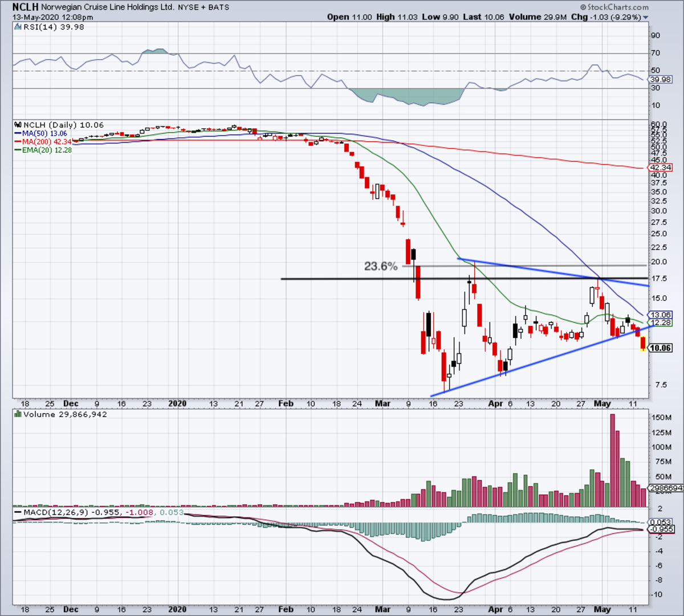
Task: Click the NYSE + BATS exchange label
Action: pos(203,7)
